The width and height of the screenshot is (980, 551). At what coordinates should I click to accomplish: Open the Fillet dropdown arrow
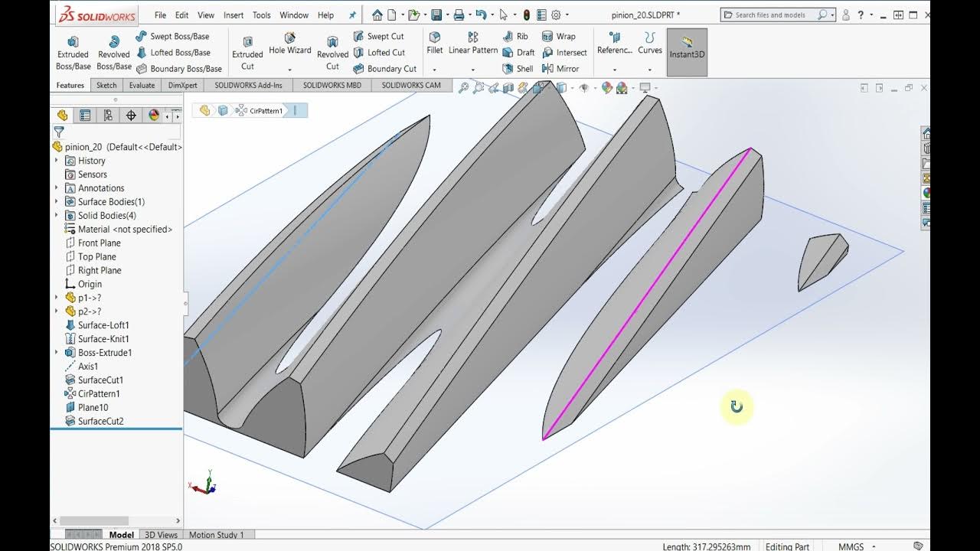434,70
